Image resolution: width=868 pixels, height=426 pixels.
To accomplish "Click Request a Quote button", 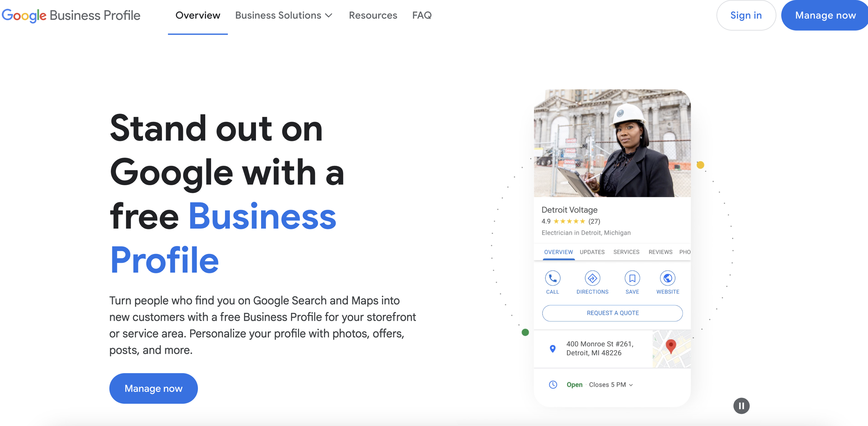I will [x=612, y=313].
